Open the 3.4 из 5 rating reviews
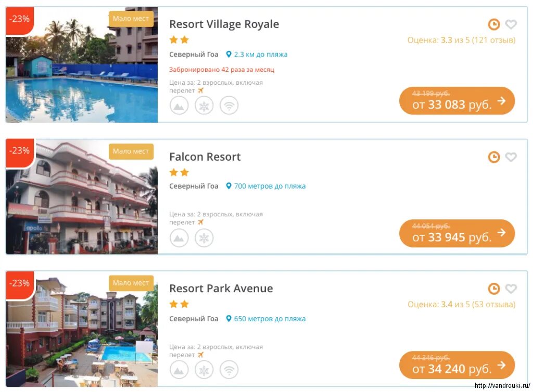The height and width of the screenshot is (392, 533). coord(461,304)
